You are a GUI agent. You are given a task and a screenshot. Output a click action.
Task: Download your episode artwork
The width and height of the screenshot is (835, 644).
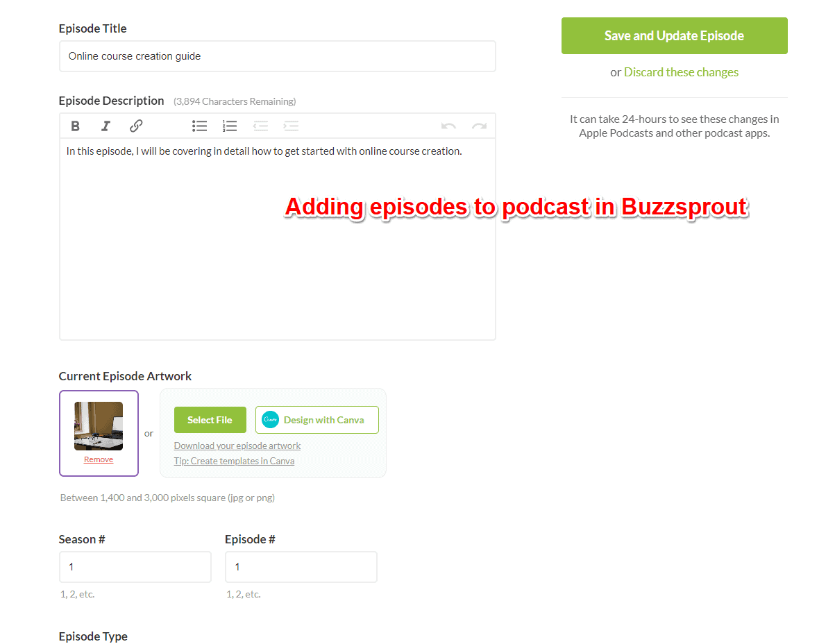pyautogui.click(x=237, y=445)
